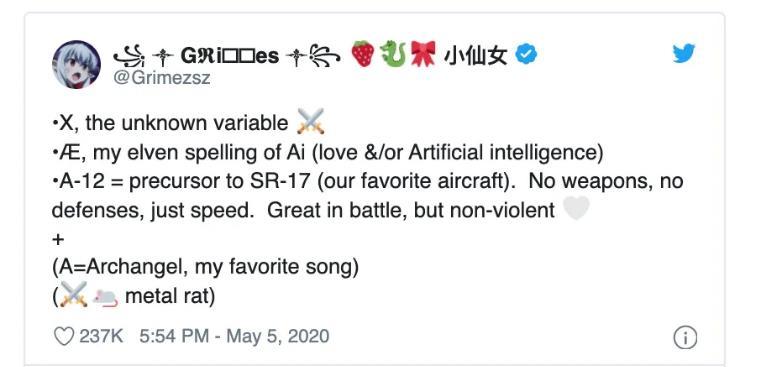The width and height of the screenshot is (761, 367).
Task: Open the tweet info icon
Action: tap(685, 338)
